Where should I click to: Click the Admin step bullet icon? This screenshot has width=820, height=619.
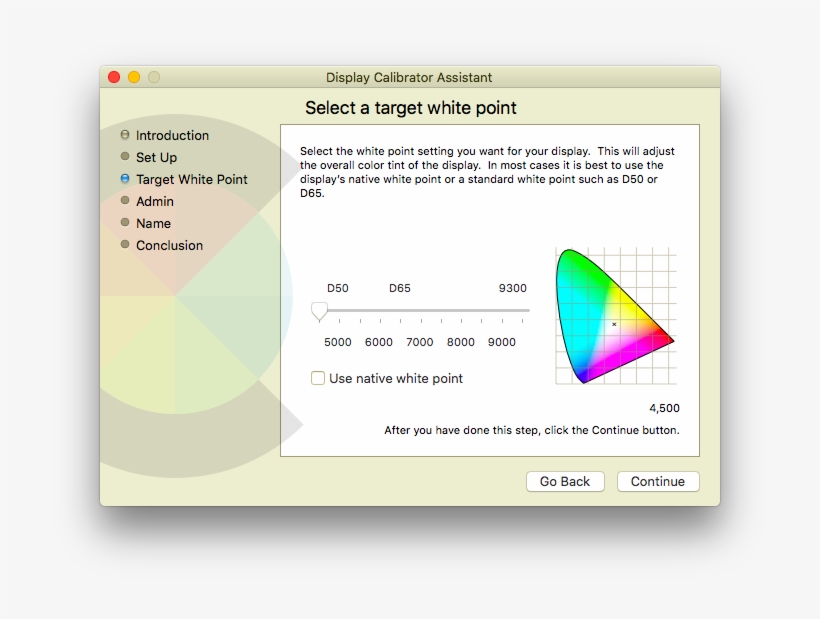click(x=125, y=201)
